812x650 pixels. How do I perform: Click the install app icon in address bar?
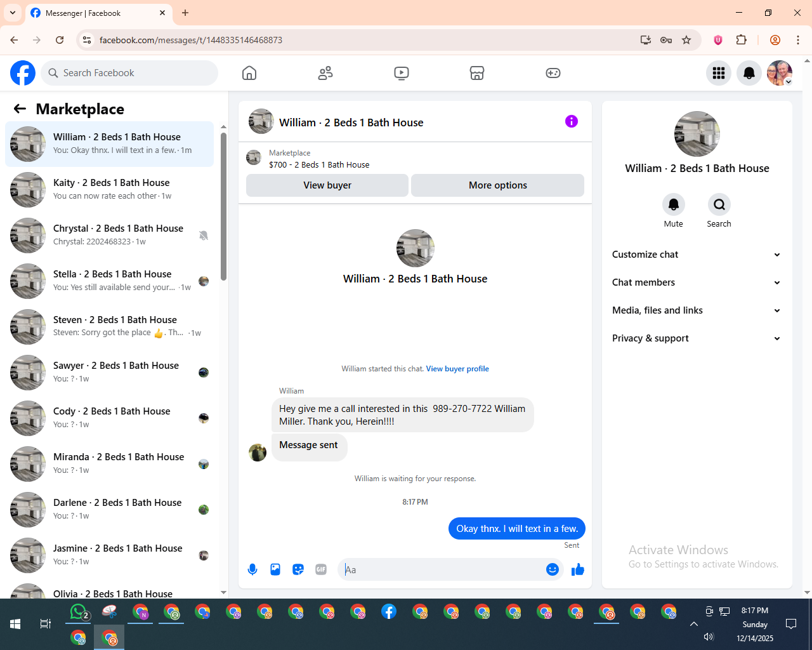pos(646,40)
